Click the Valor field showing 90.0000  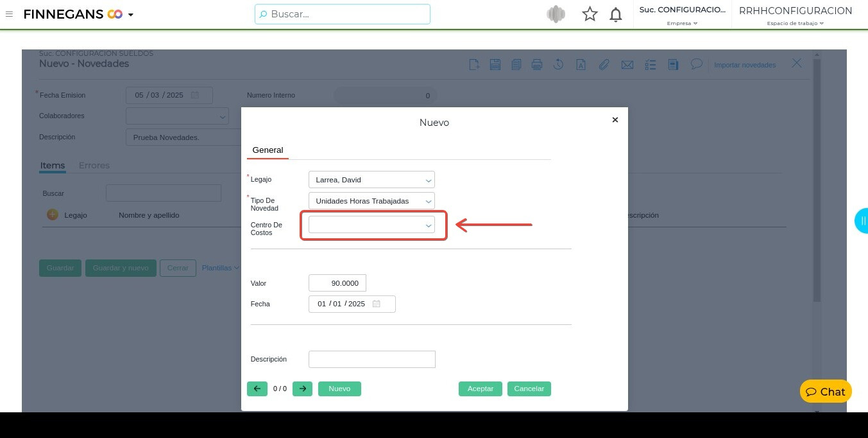pos(337,283)
